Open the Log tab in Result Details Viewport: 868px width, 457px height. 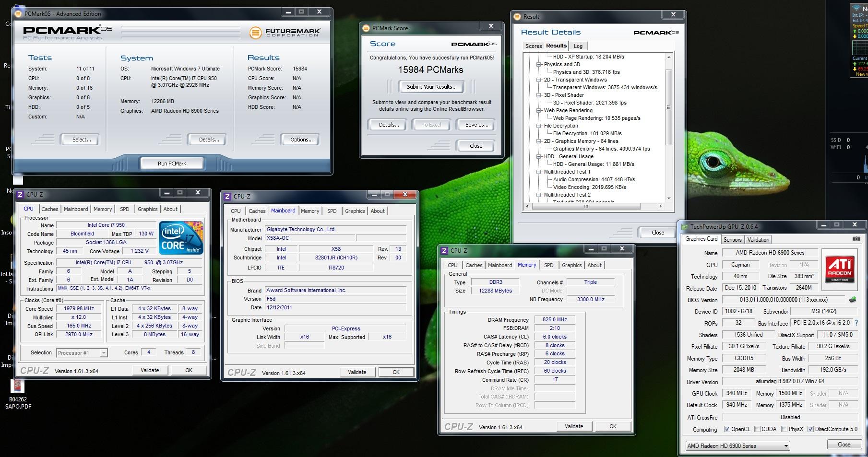pyautogui.click(x=578, y=46)
